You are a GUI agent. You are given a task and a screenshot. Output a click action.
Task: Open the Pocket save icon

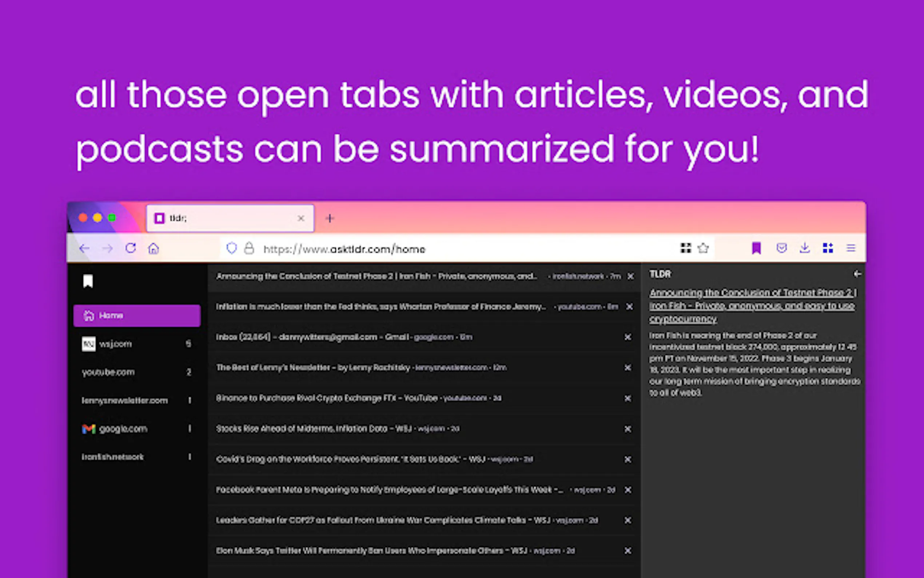pos(781,249)
